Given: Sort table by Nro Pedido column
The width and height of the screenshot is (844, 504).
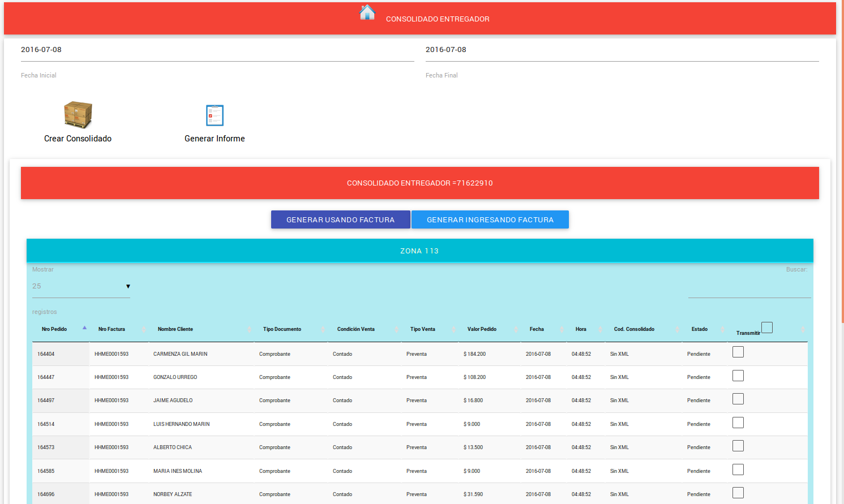Looking at the screenshot, I should 61,329.
